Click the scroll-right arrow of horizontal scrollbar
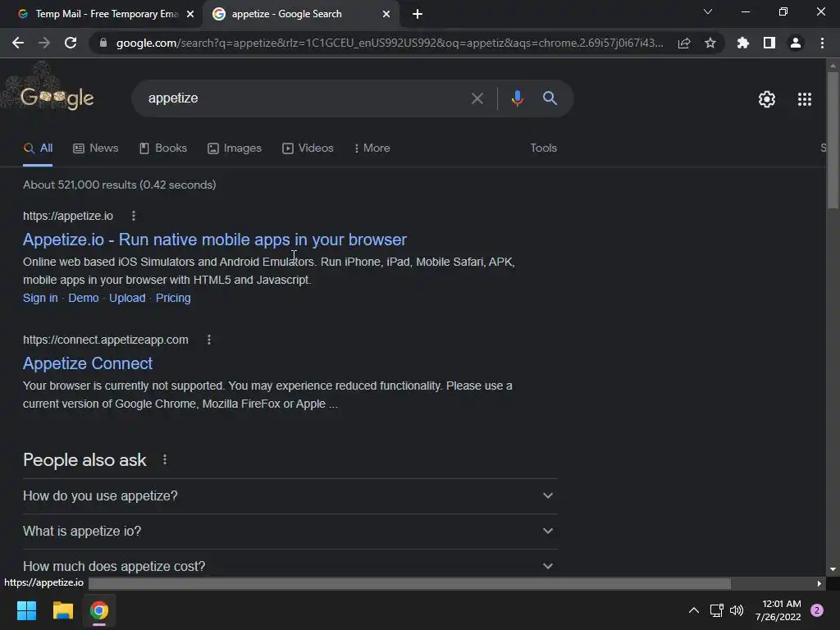This screenshot has width=840, height=630. (x=819, y=583)
